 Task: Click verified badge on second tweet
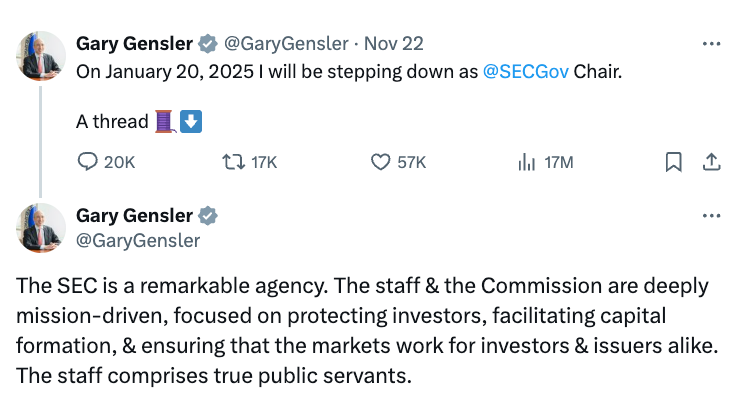(208, 216)
